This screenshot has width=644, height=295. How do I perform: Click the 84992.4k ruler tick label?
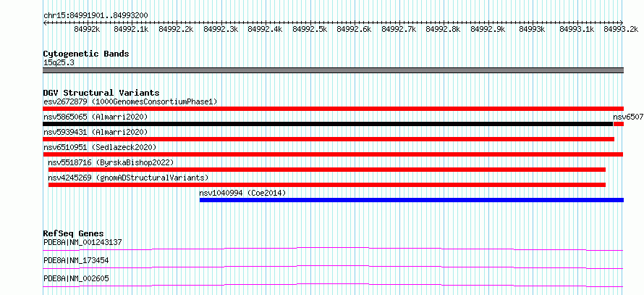(265, 29)
